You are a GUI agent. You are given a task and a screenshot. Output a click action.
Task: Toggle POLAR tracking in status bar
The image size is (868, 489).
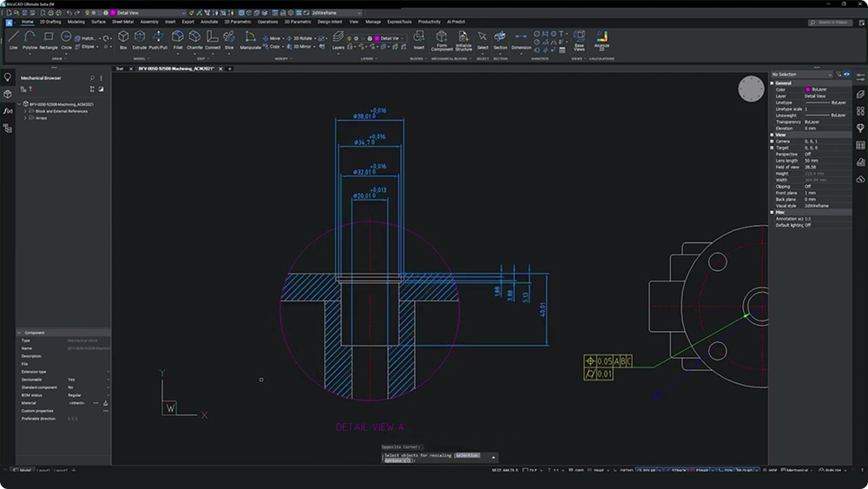(646, 470)
